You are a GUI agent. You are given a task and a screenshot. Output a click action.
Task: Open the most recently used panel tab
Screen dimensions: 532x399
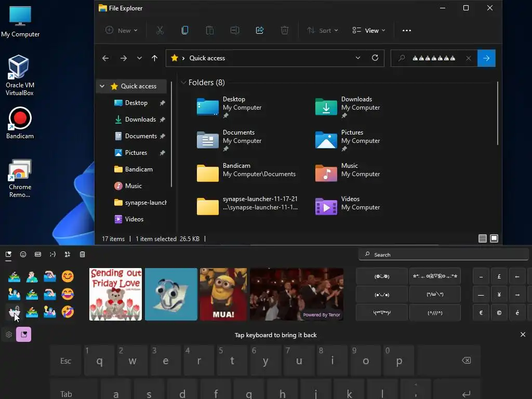pyautogui.click(x=8, y=255)
